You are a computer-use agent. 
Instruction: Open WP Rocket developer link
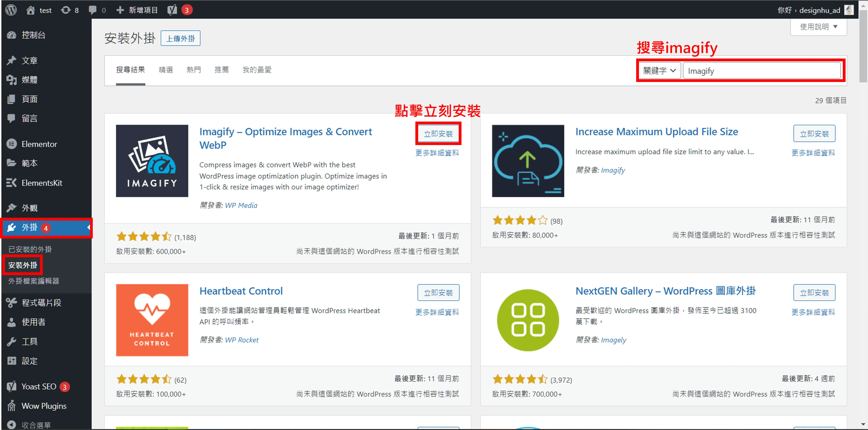coord(242,340)
